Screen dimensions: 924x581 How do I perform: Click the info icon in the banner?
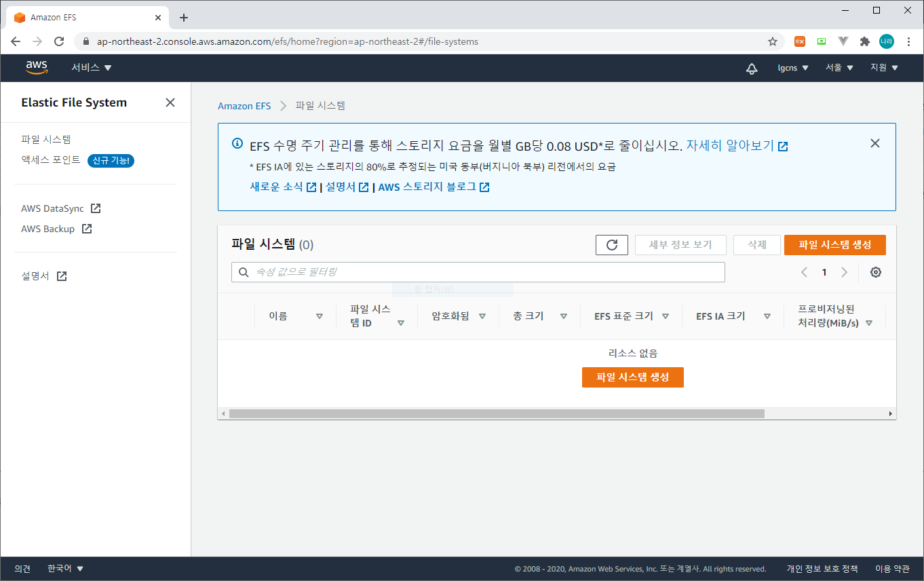tap(237, 143)
